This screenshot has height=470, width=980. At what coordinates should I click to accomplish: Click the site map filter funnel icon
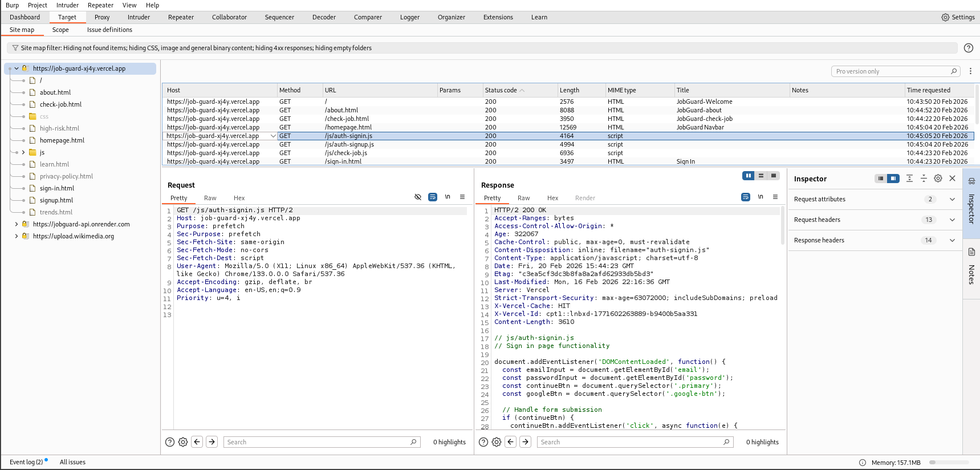pyautogui.click(x=15, y=48)
